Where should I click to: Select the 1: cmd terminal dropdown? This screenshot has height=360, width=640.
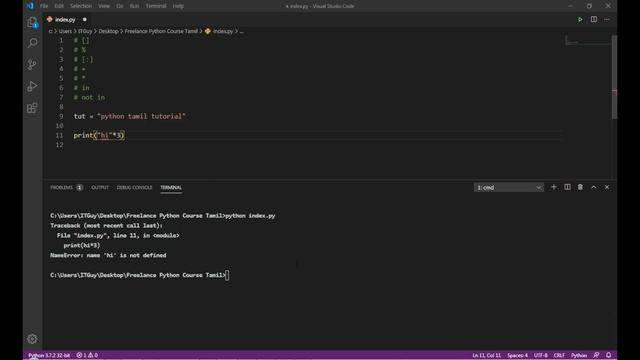509,187
